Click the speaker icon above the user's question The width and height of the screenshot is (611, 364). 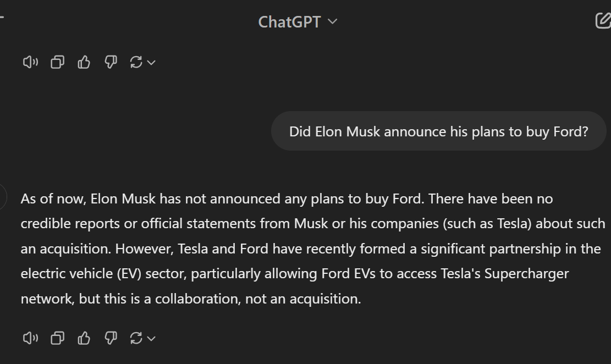click(30, 62)
